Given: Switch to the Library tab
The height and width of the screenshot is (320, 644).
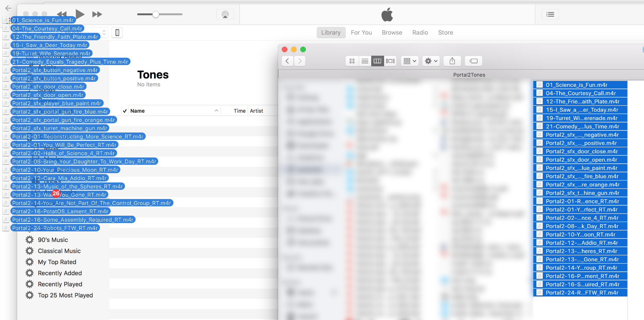Looking at the screenshot, I should [x=331, y=33].
